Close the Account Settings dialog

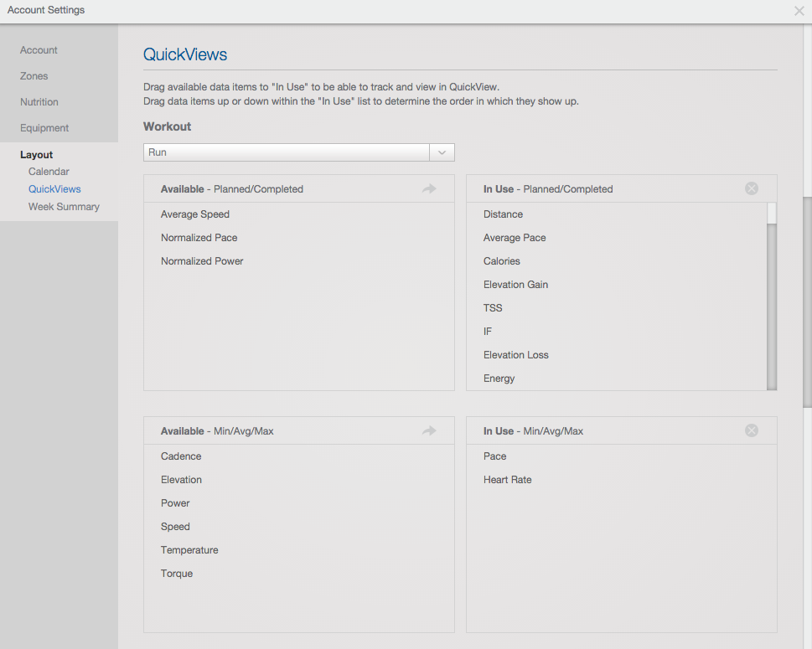click(x=799, y=10)
